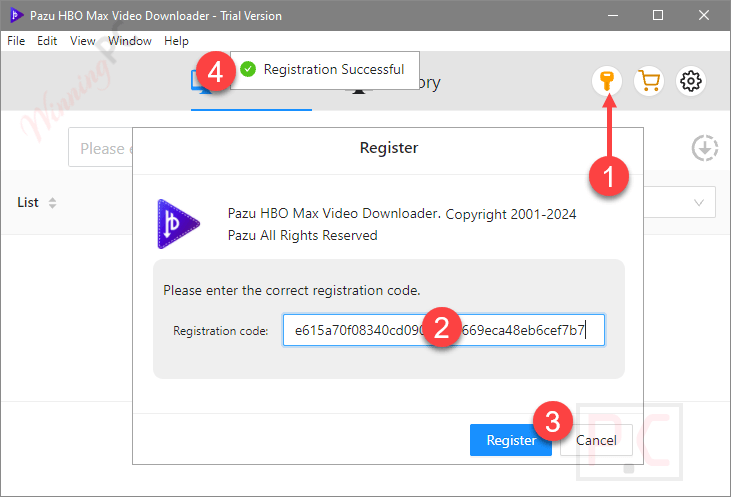Click the Pazu logo in Register dialog
The width and height of the screenshot is (731, 497).
(179, 224)
